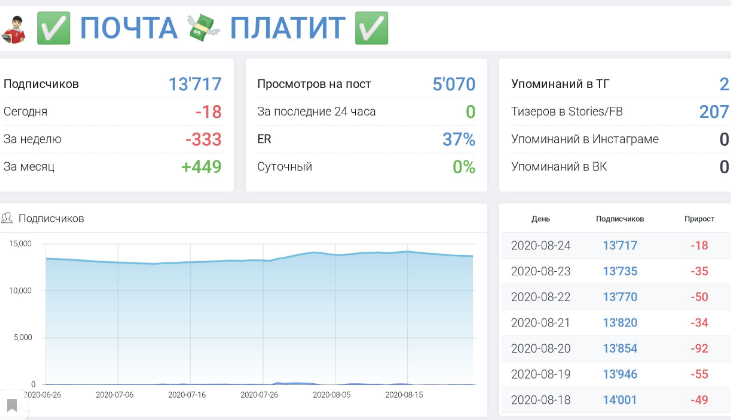Click the 10,000 y-axis label on chart
This screenshot has width=731, height=420.
21,290
